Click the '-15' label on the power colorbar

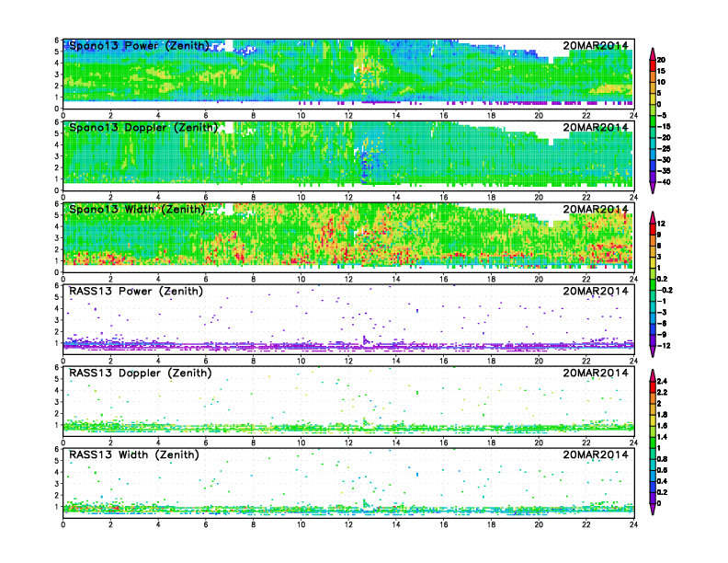(664, 127)
